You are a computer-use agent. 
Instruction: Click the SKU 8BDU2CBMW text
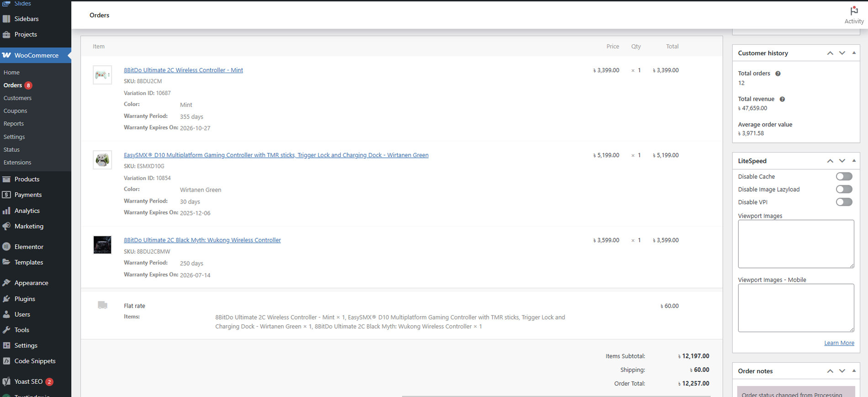click(147, 251)
